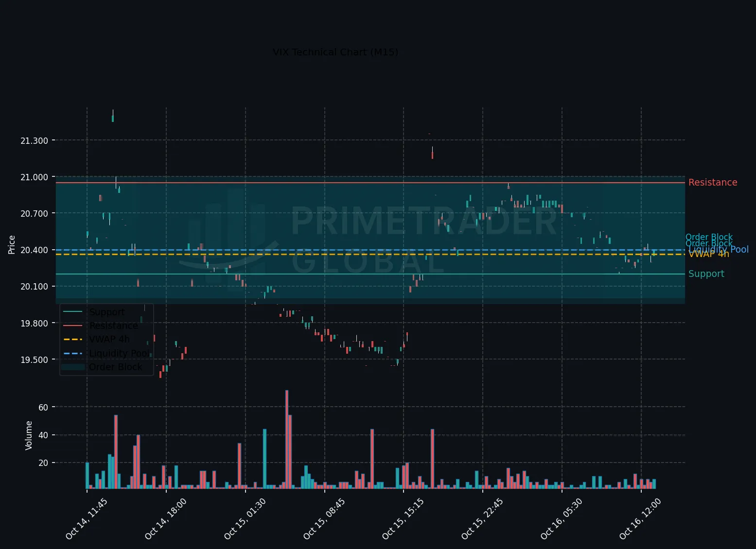Click the 20.100 price axis label
Viewport: 756px width, 549px height.
coord(34,287)
